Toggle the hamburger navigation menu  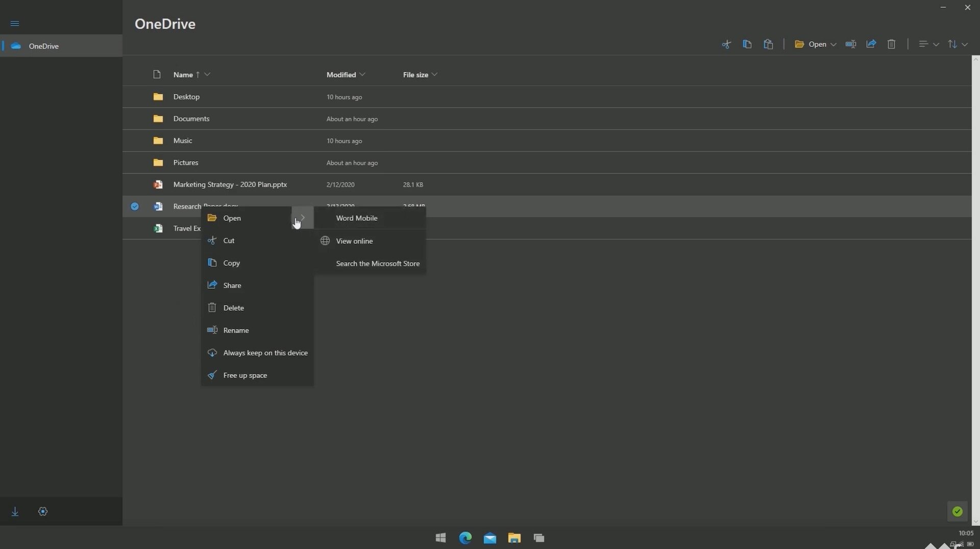(x=15, y=23)
